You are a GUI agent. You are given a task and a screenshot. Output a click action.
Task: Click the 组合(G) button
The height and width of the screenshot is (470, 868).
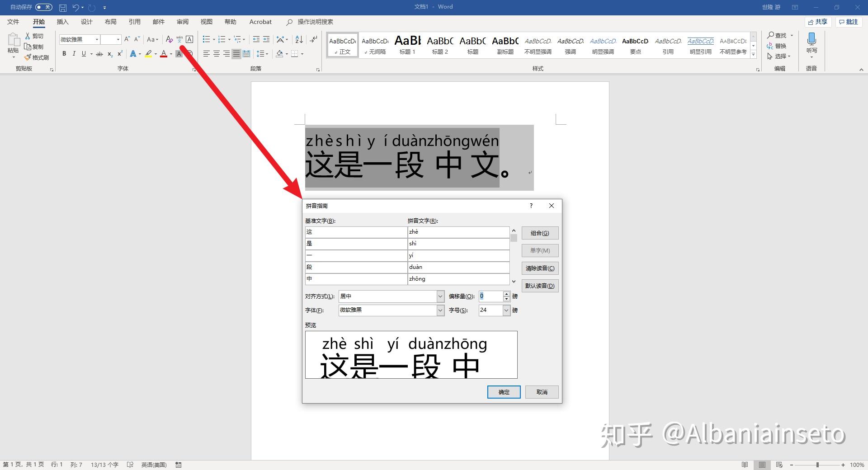point(540,233)
